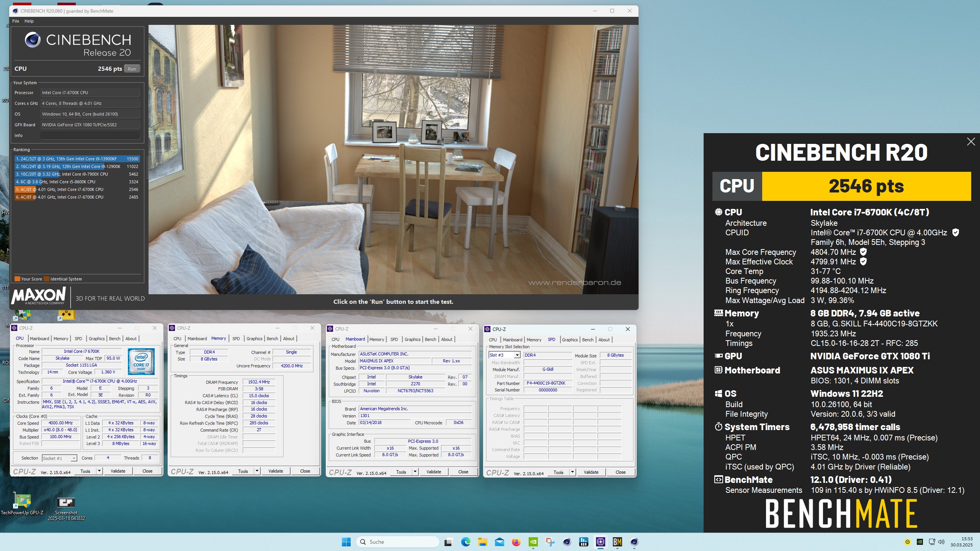This screenshot has width=980, height=551.
Task: Expand Tools arrow in the CPU-tab CPU-Z window
Action: (99, 471)
